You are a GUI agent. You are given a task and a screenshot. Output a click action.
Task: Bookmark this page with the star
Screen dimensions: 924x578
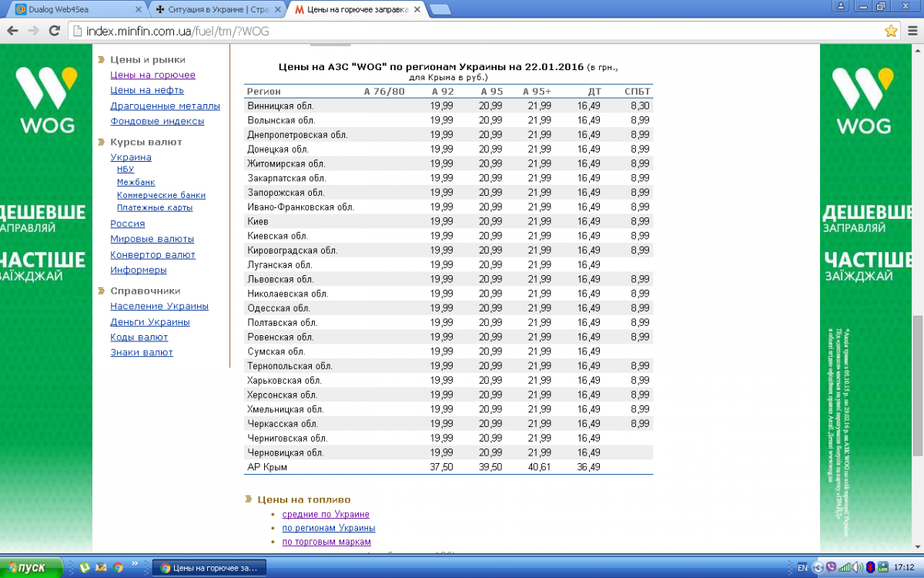(891, 31)
